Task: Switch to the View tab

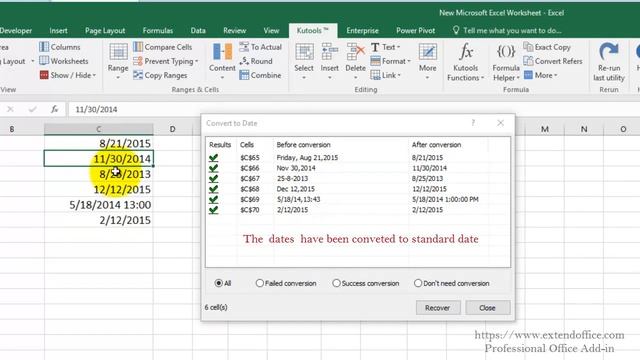Action: coord(271,31)
